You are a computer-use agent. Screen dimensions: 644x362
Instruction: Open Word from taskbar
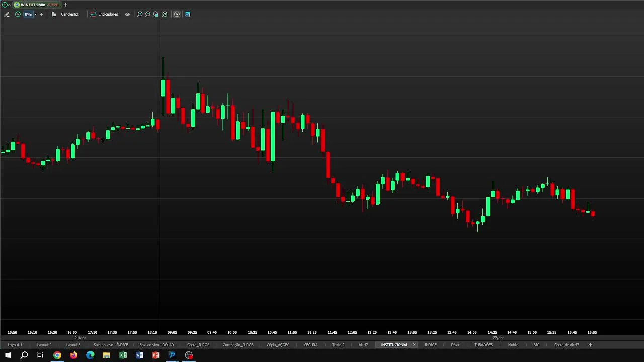tap(139, 355)
